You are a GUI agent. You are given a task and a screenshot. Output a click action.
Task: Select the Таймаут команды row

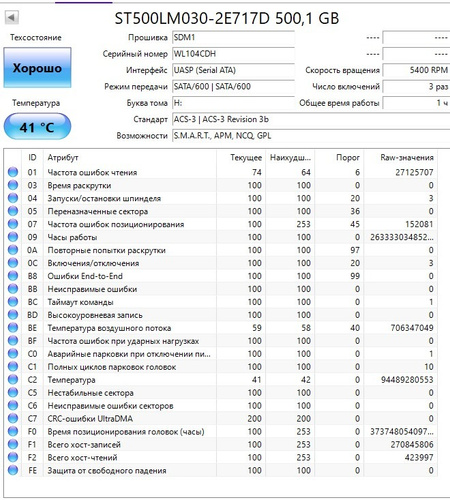pyautogui.click(x=221, y=302)
